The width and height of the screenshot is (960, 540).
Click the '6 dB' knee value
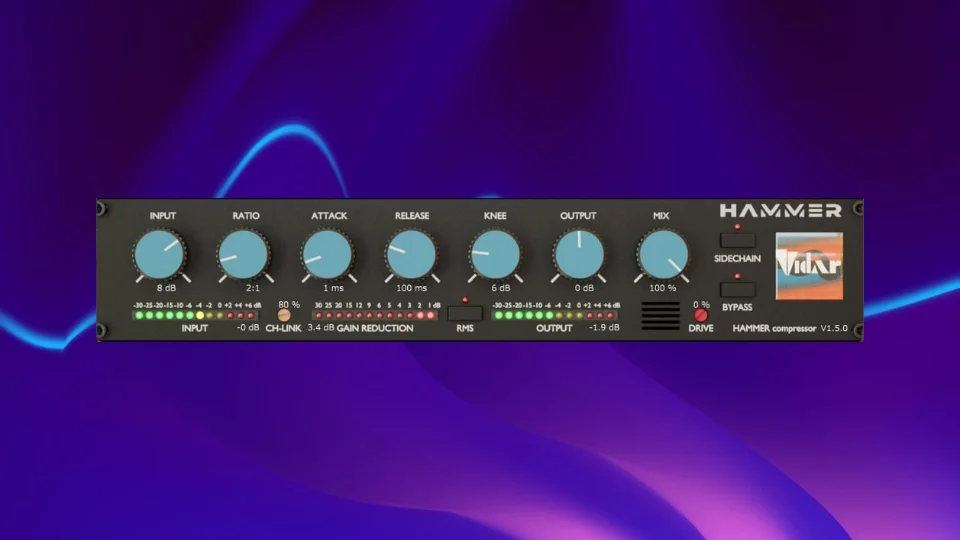(500, 288)
